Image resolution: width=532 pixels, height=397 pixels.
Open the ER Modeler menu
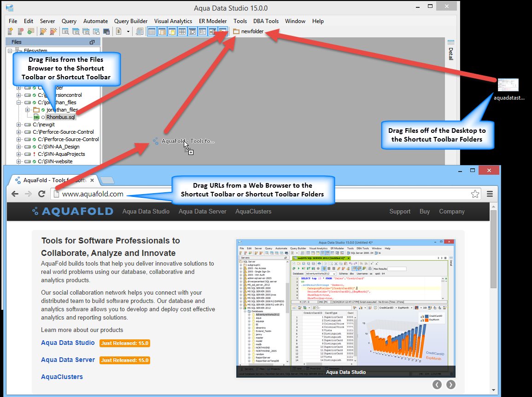pos(213,21)
